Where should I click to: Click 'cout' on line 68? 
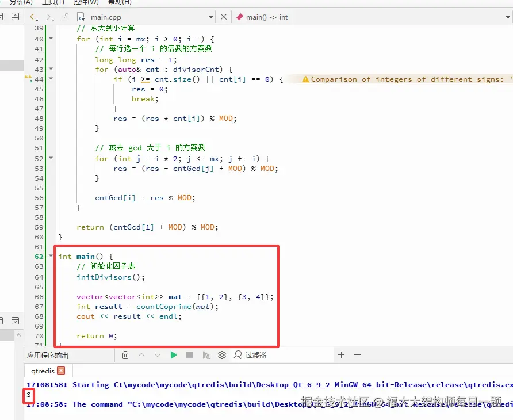click(85, 316)
